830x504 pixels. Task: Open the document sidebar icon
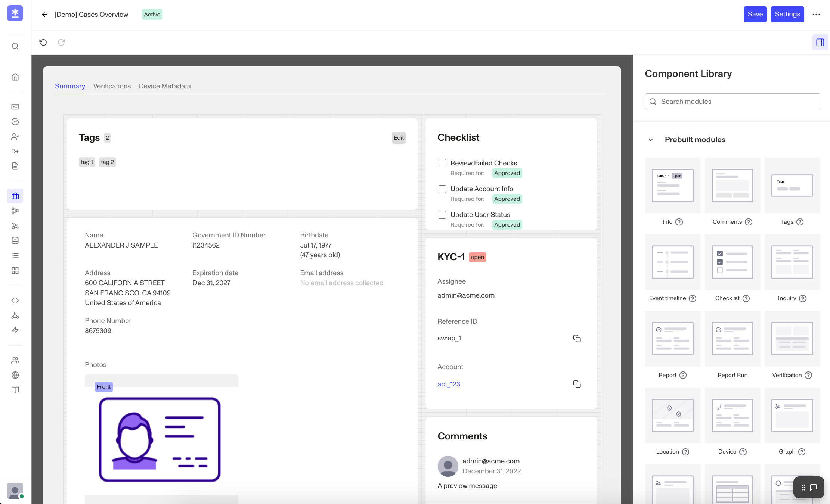pyautogui.click(x=15, y=166)
